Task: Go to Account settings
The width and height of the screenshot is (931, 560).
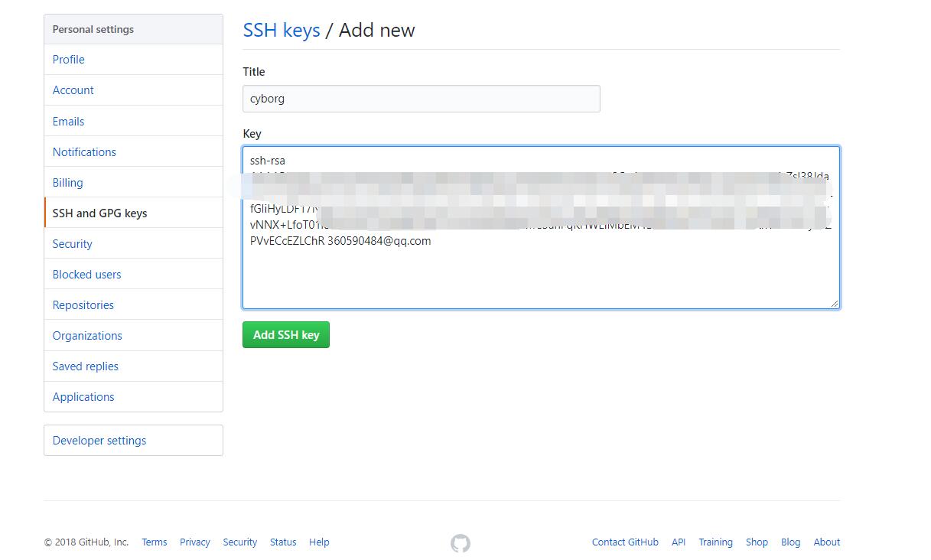Action: [133, 90]
